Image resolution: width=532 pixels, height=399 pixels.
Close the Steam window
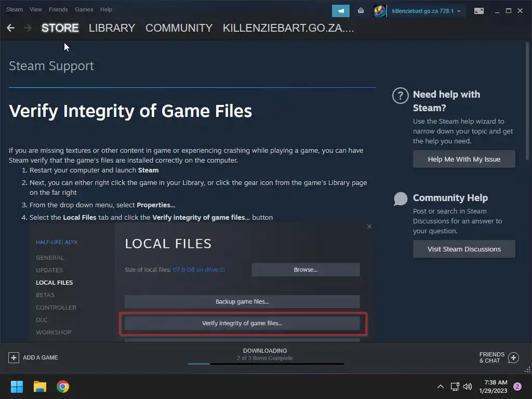click(x=520, y=11)
